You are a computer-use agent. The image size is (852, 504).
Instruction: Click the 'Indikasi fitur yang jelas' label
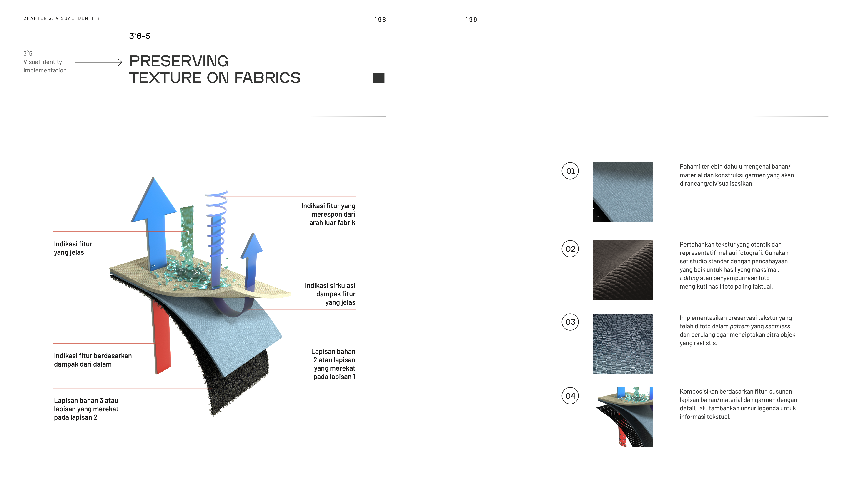tap(73, 248)
